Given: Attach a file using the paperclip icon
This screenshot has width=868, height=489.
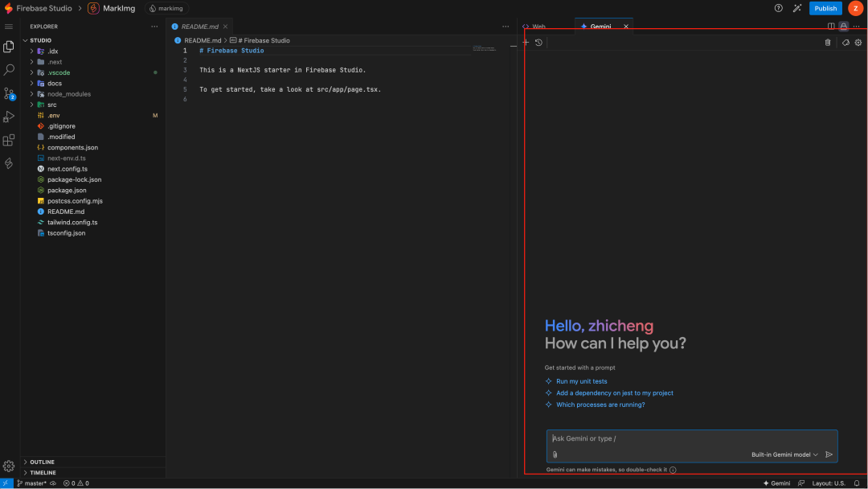Looking at the screenshot, I should pyautogui.click(x=555, y=454).
